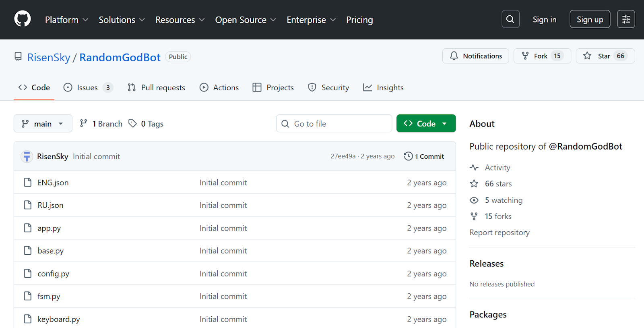
Task: Click the Sign up button
Action: tap(590, 19)
